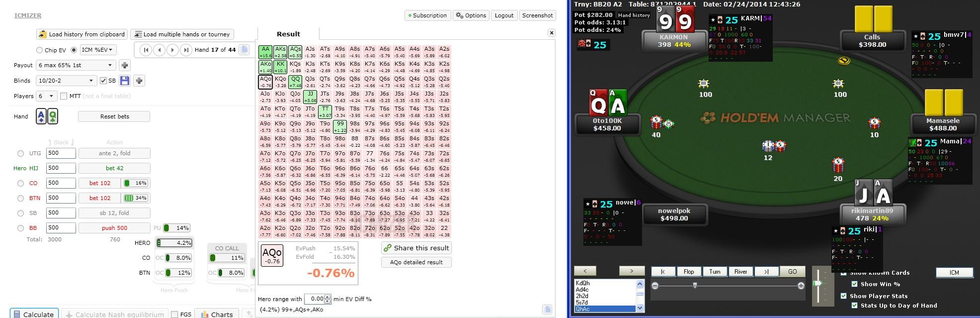Go to the previous hand in ICMIZER
Viewport: 980px width, 318px height.
(x=160, y=50)
